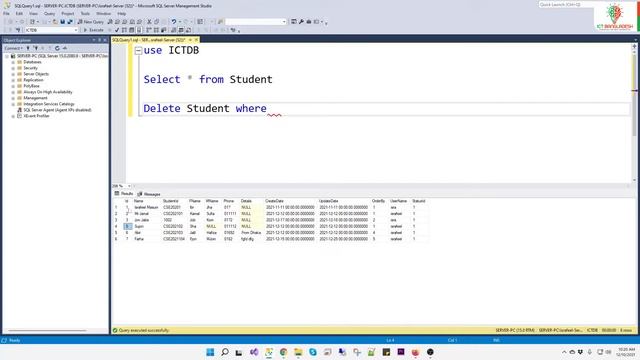Image resolution: width=640 pixels, height=360 pixels.
Task: Switch to the Results tab
Action: click(x=124, y=193)
